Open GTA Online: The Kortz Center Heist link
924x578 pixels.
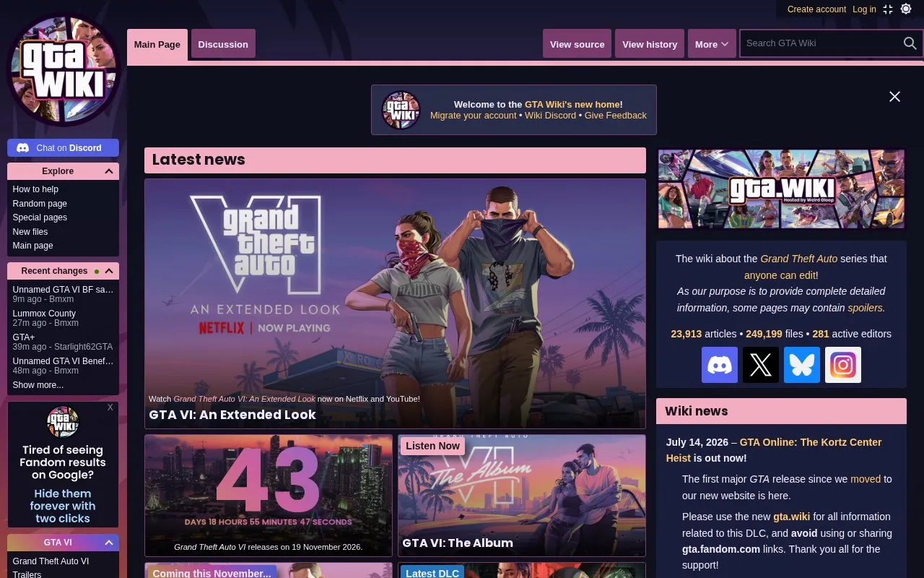pyautogui.click(x=774, y=450)
